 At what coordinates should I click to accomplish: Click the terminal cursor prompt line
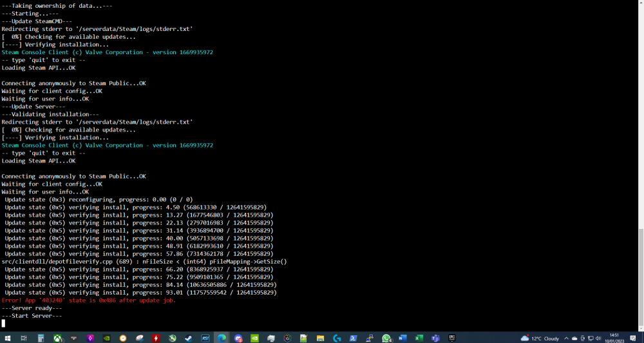3,324
